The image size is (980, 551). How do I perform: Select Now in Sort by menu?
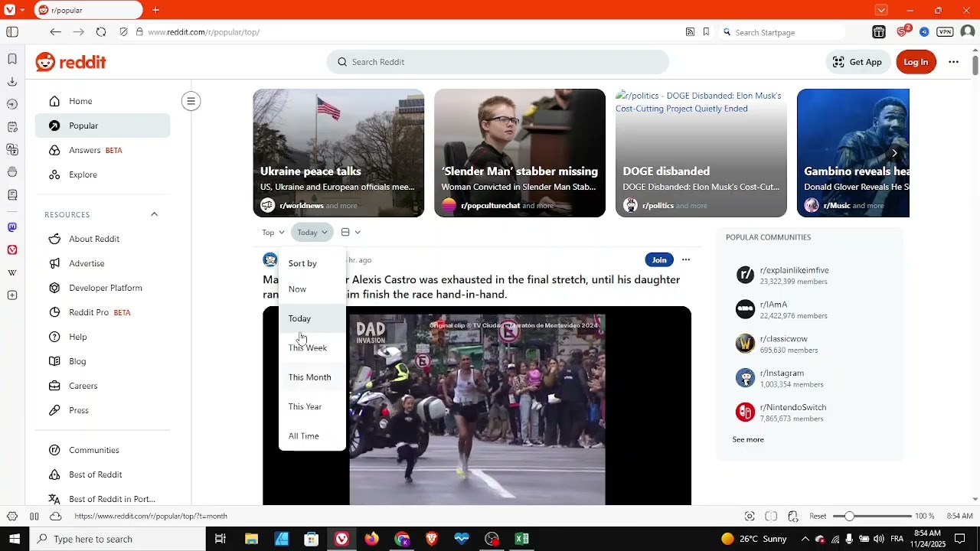coord(312,289)
